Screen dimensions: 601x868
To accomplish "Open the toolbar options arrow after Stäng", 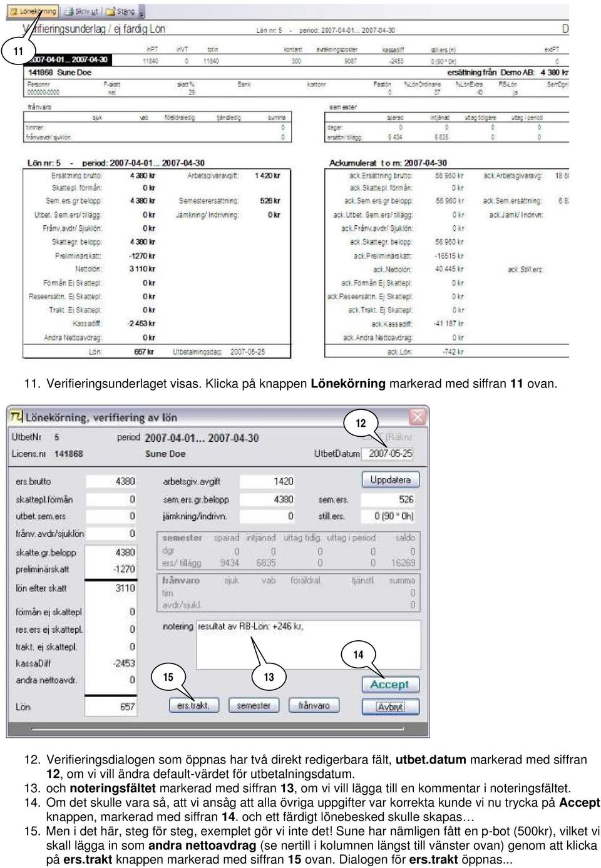I will tap(142, 12).
